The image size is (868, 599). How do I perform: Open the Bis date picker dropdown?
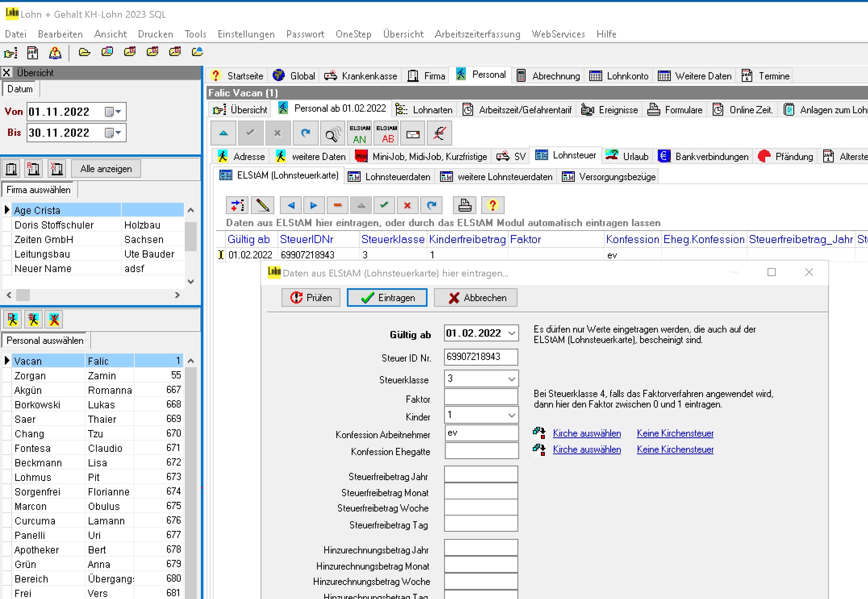pyautogui.click(x=113, y=133)
